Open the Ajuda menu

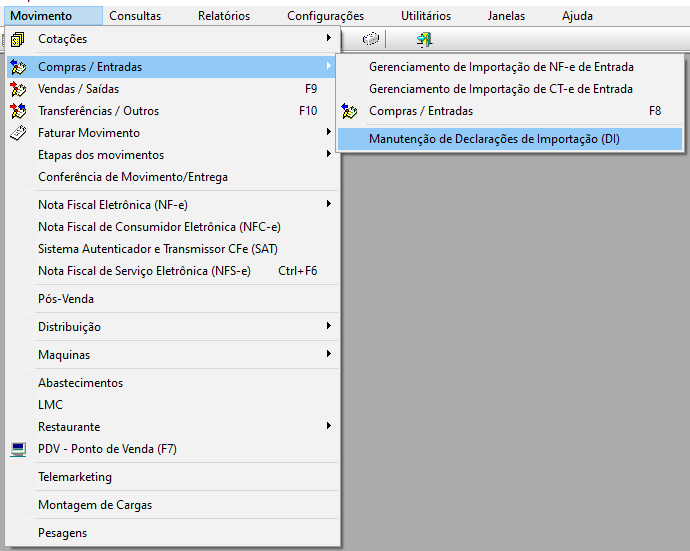[x=577, y=16]
